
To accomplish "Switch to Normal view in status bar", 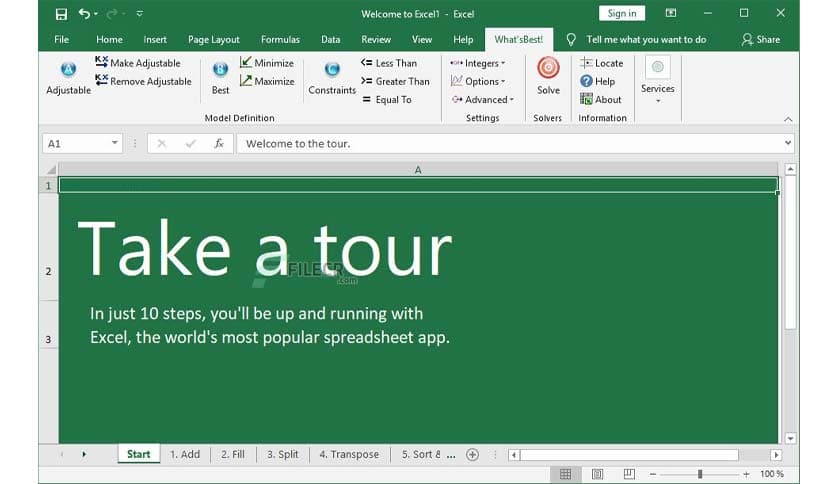I will (565, 474).
